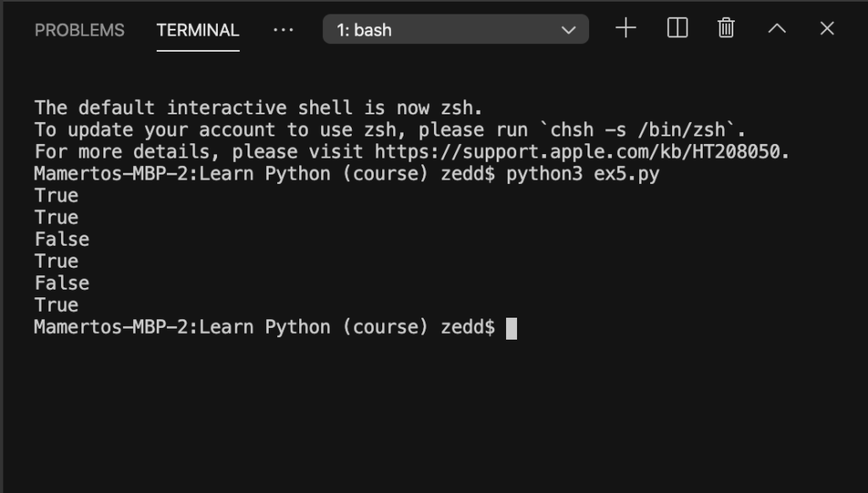Select the TERMINAL tab
Viewport: 868px width, 493px height.
[x=198, y=30]
